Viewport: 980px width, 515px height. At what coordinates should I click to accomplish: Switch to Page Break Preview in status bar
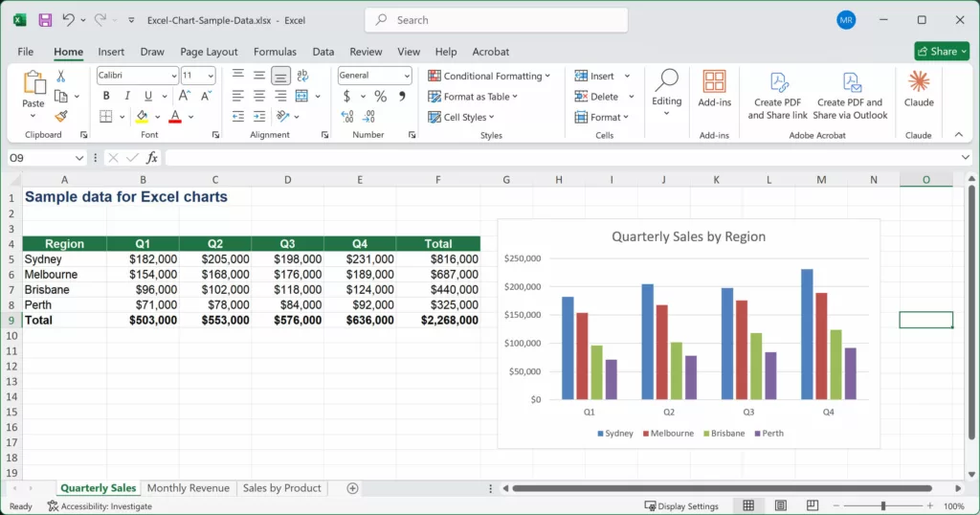(x=812, y=505)
